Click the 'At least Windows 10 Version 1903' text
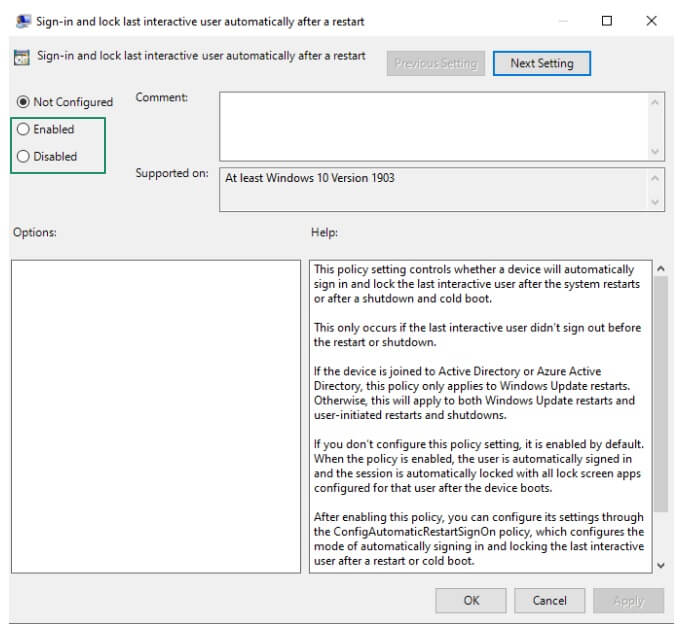This screenshot has width=683, height=628. click(310, 178)
